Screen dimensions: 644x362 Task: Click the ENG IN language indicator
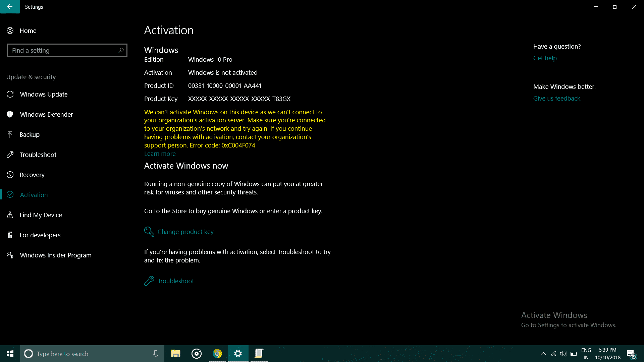tap(586, 354)
